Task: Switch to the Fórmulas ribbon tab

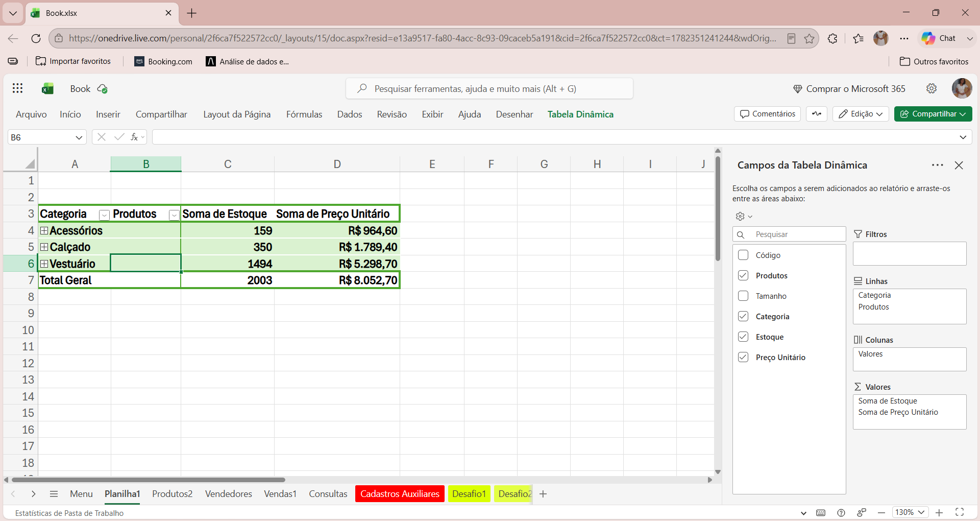Action: [x=304, y=114]
